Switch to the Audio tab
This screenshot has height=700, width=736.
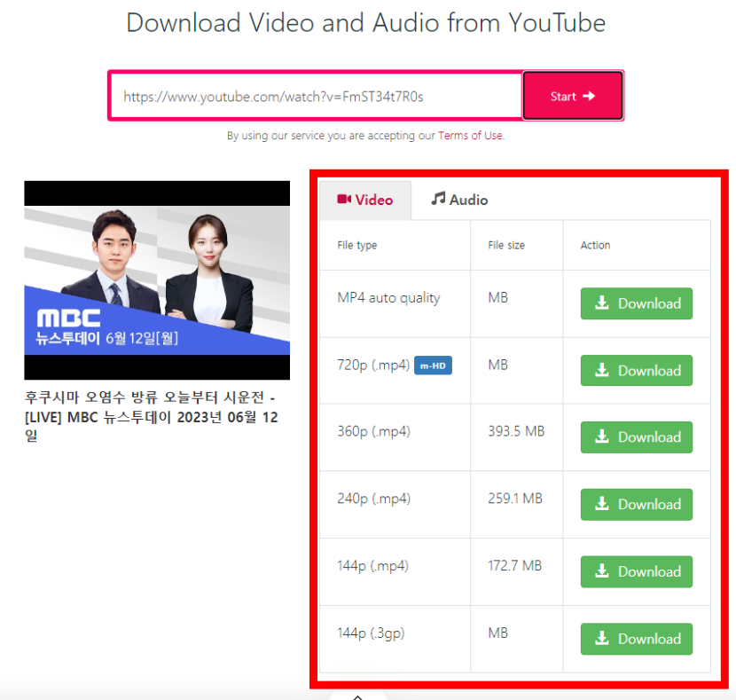tap(458, 199)
